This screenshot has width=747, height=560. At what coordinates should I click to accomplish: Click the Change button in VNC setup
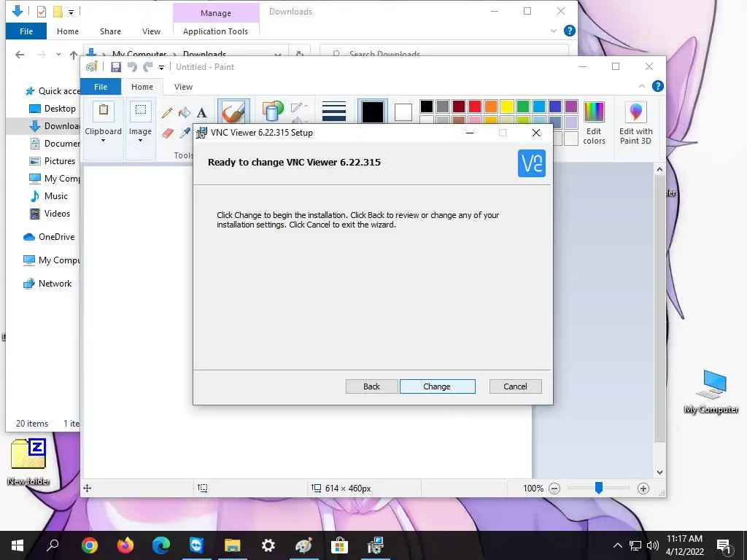pos(438,386)
